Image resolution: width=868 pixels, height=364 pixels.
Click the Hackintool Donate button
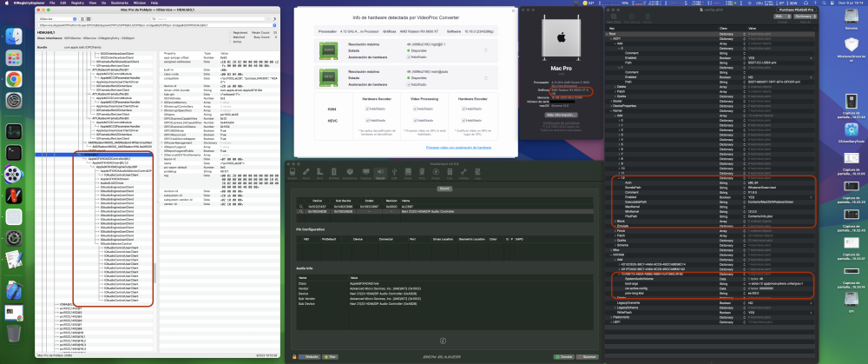566,357
